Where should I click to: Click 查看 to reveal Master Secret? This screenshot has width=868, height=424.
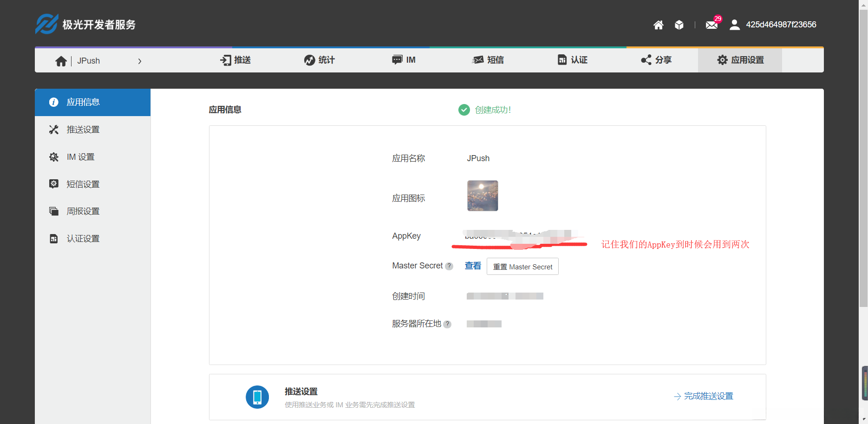[472, 266]
